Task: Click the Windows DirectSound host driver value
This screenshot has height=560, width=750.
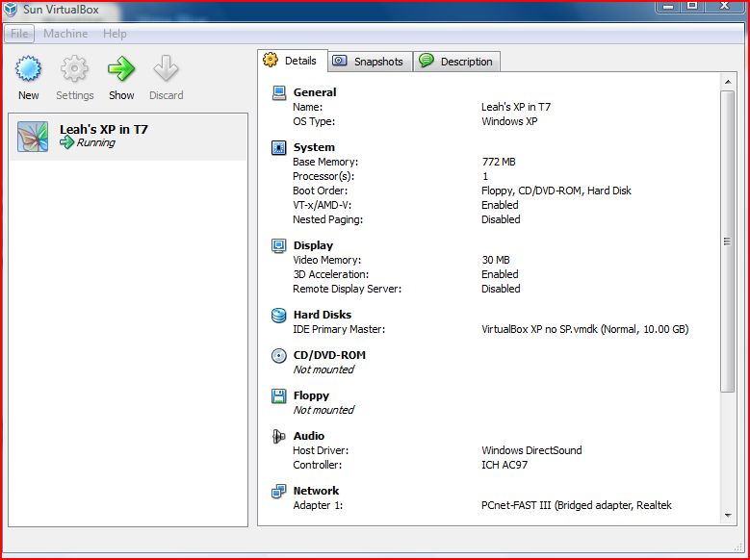Action: (531, 450)
